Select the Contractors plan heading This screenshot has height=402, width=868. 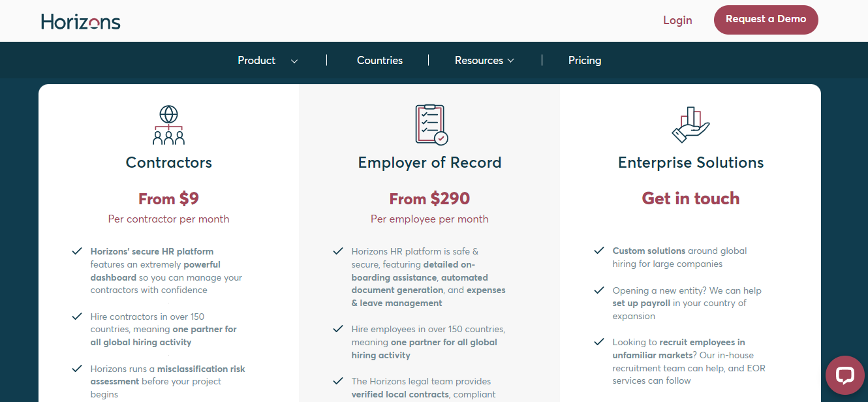[x=169, y=162]
